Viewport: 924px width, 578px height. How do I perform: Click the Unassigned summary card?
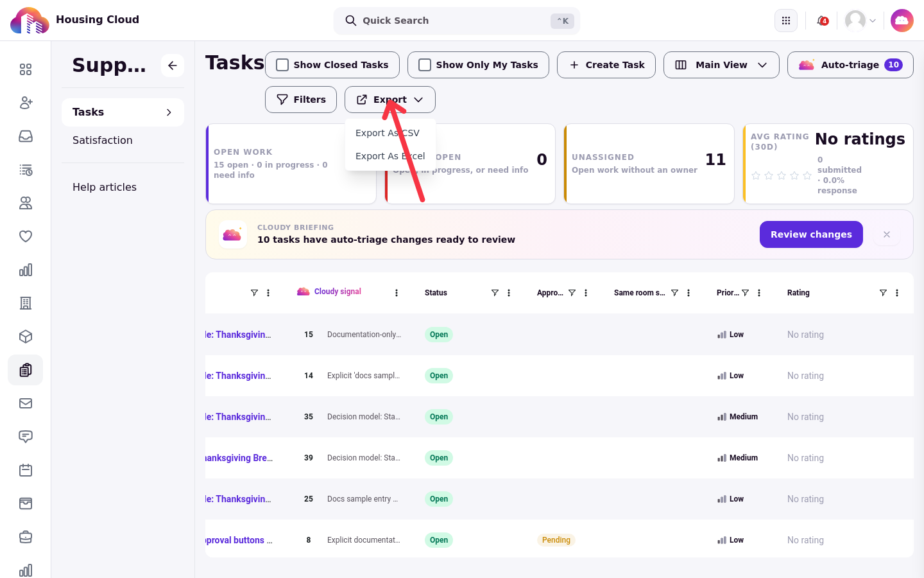tap(649, 164)
